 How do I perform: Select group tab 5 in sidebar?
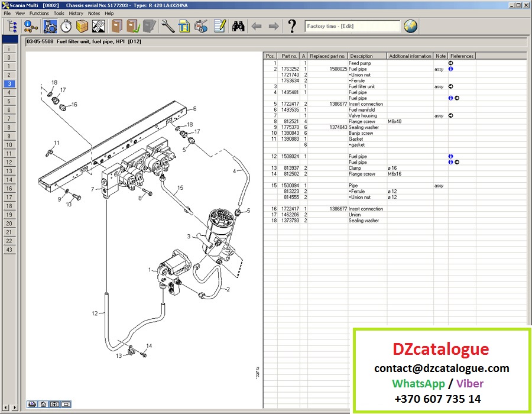click(9, 101)
